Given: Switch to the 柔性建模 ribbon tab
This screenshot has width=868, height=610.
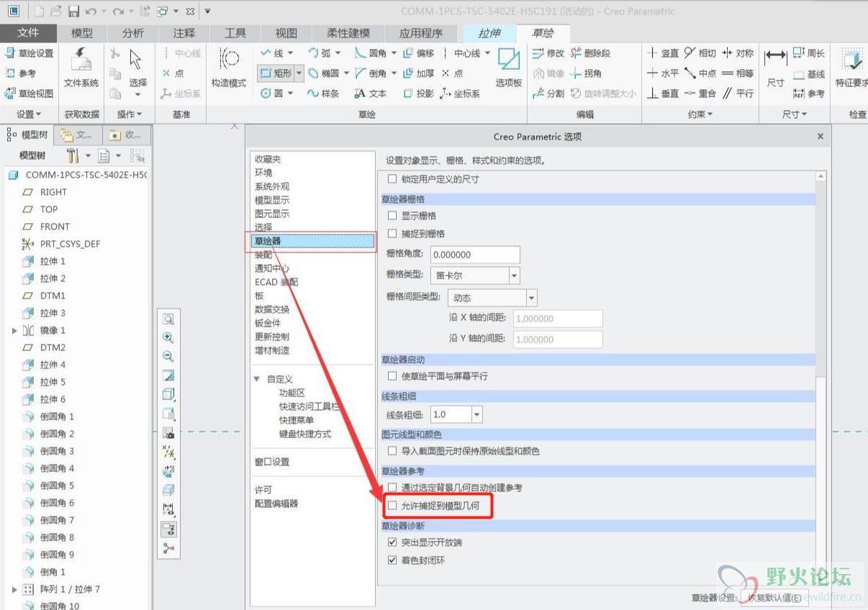Looking at the screenshot, I should [x=348, y=33].
